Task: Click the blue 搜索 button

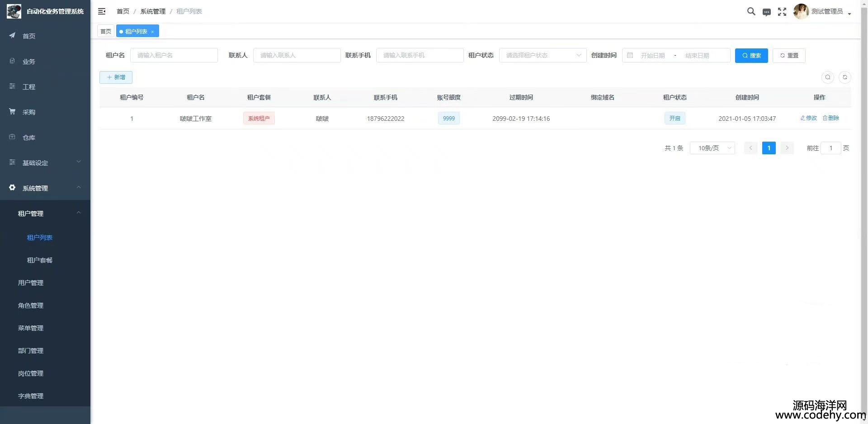Action: click(x=751, y=55)
